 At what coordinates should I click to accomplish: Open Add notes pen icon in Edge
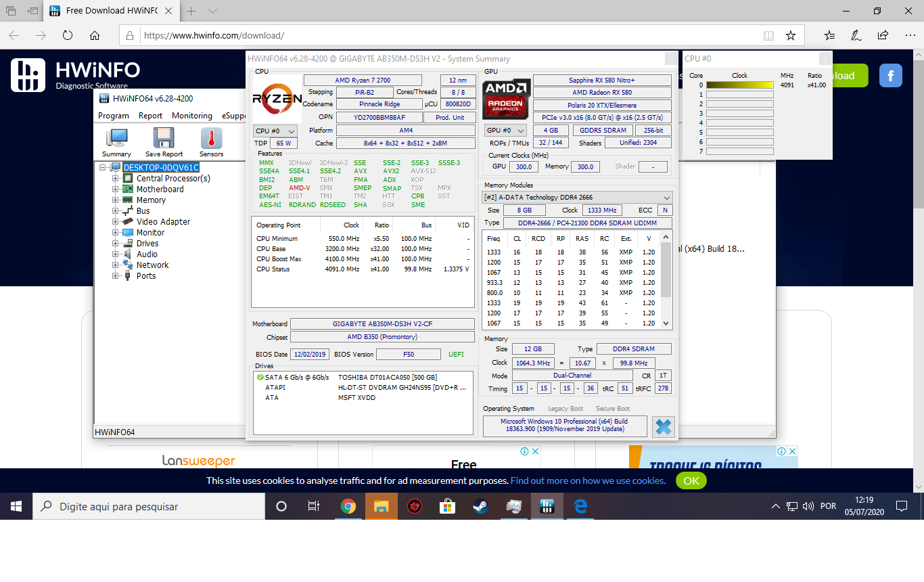tap(856, 35)
